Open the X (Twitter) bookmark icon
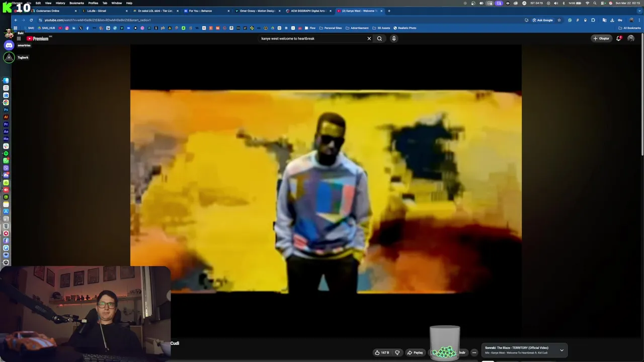Screen dimensions: 644x362 coord(80,28)
